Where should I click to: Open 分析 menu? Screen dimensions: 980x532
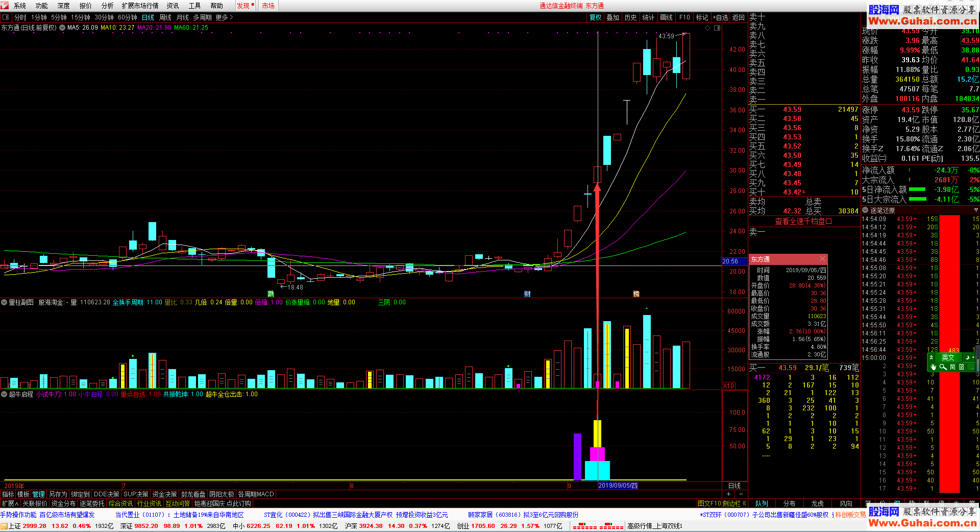pyautogui.click(x=108, y=6)
